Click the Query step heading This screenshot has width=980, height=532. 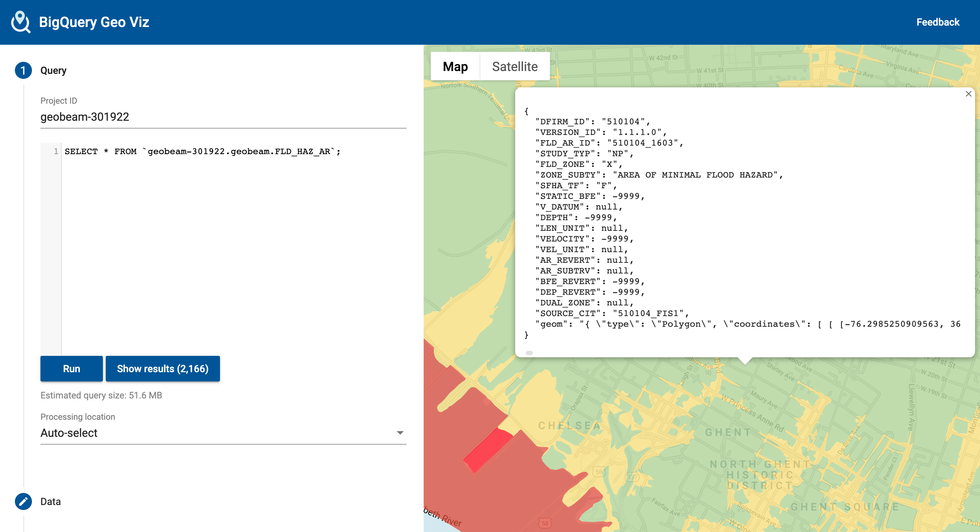[x=53, y=70]
